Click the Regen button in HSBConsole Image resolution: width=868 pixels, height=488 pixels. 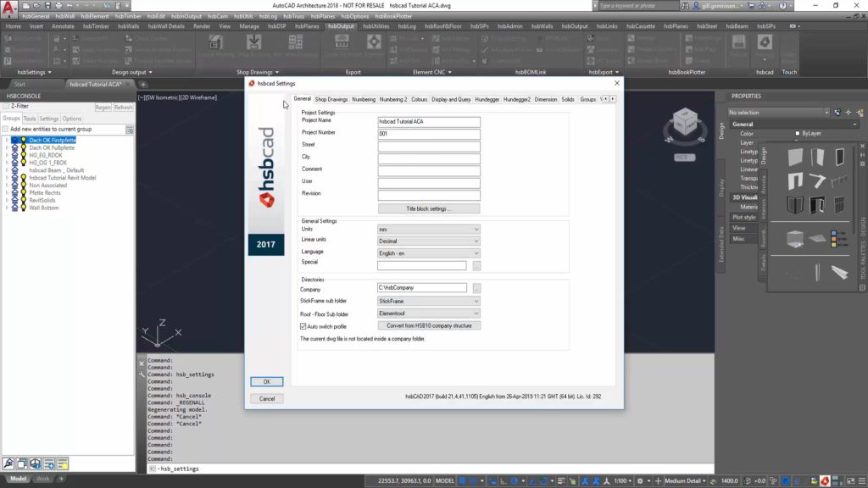[103, 108]
